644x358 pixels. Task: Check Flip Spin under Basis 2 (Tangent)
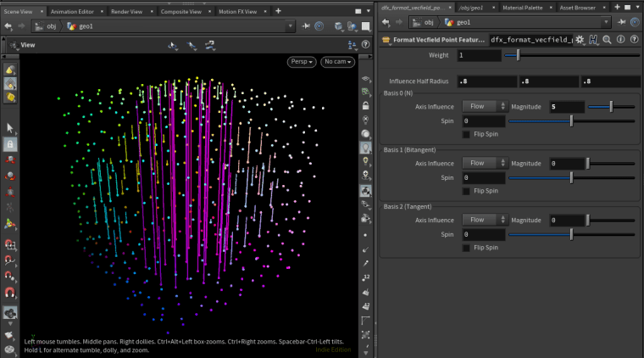click(467, 248)
